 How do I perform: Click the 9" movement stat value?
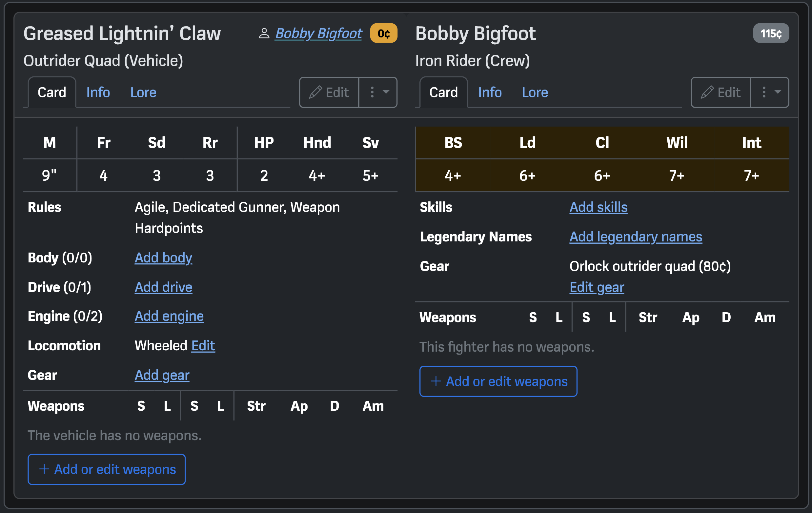pyautogui.click(x=50, y=175)
